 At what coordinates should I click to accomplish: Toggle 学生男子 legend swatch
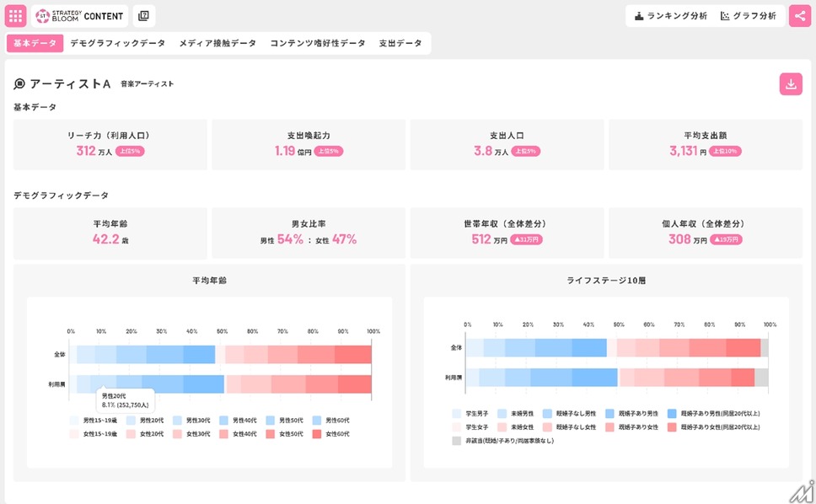pyautogui.click(x=456, y=414)
